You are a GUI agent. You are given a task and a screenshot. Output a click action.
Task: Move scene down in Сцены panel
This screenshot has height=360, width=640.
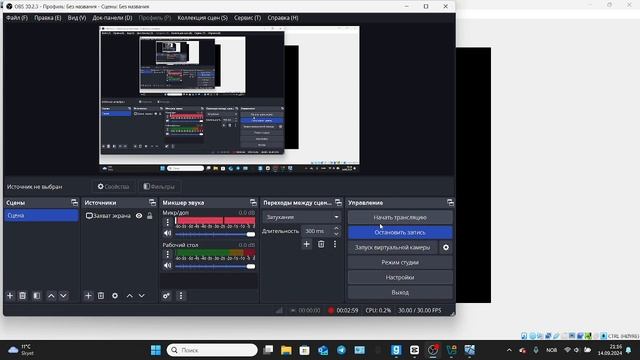(x=64, y=296)
